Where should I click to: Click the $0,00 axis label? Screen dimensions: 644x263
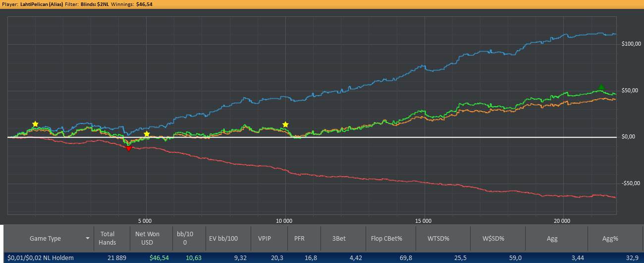pos(629,136)
